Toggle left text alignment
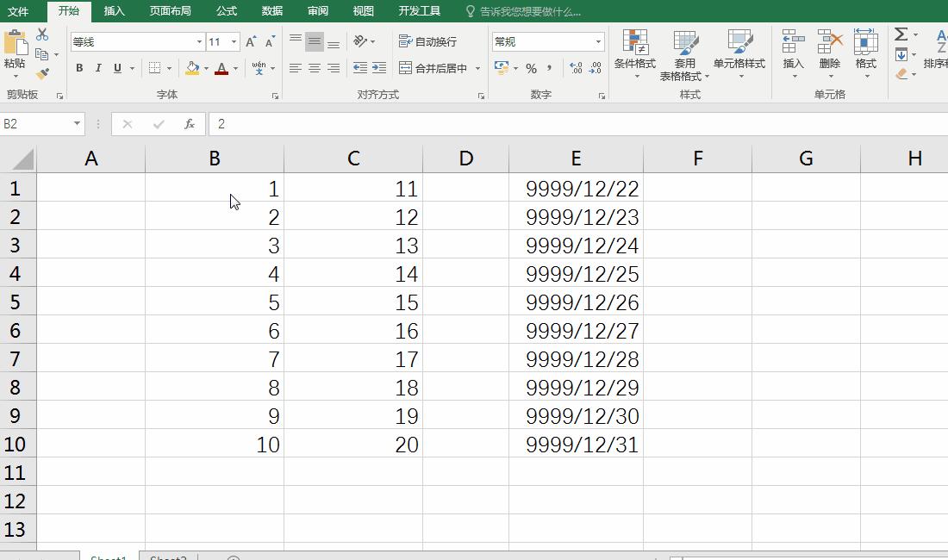The image size is (948, 560). point(295,68)
